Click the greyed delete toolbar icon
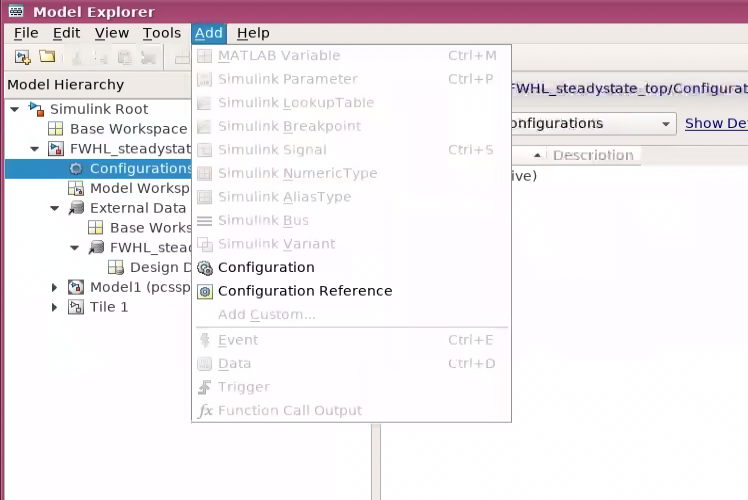748x500 pixels. click(x=148, y=58)
